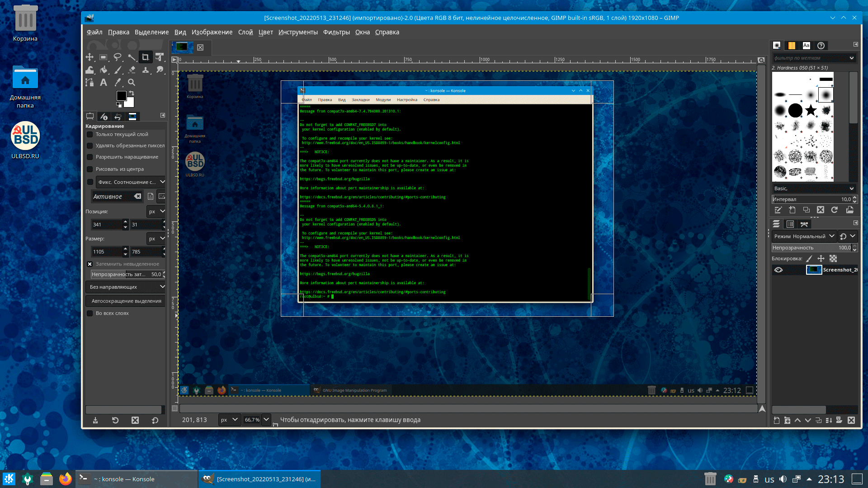Viewport: 868px width, 488px height.
Task: Open the Изображение menu
Action: pos(212,32)
